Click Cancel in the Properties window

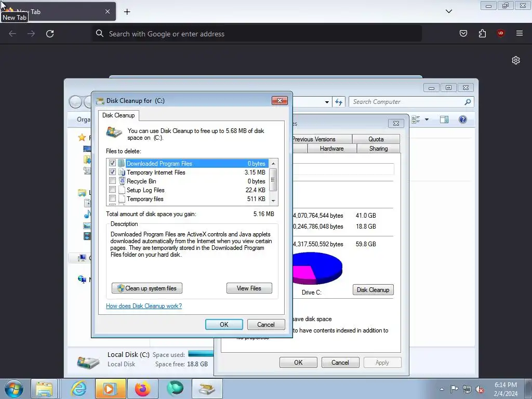pyautogui.click(x=340, y=362)
